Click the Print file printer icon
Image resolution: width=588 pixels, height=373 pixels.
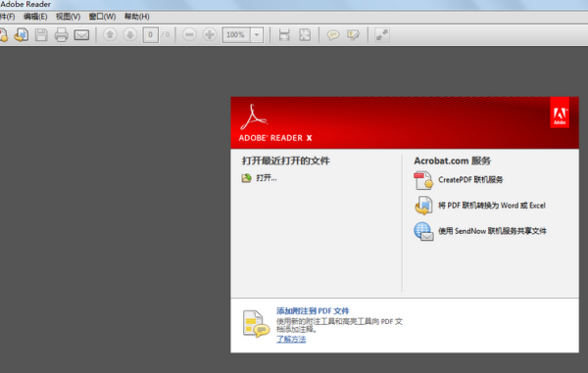62,35
